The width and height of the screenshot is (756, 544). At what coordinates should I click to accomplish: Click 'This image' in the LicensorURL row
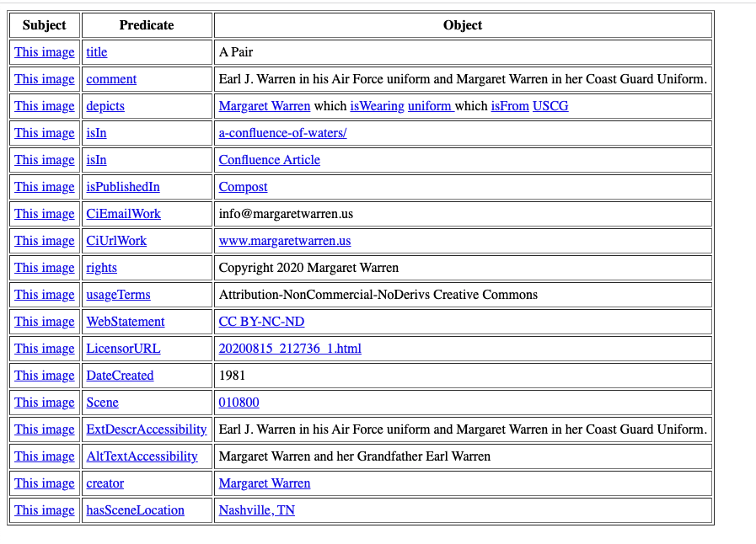point(45,349)
